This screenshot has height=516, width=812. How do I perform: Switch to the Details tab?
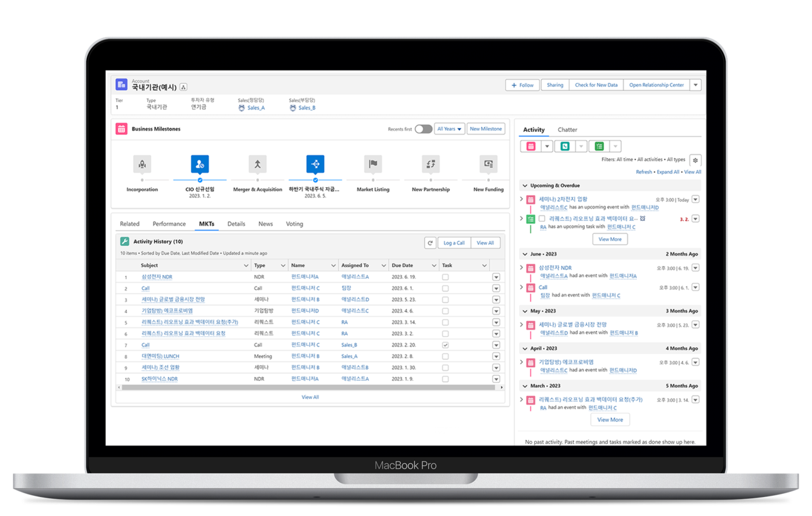tap(236, 224)
